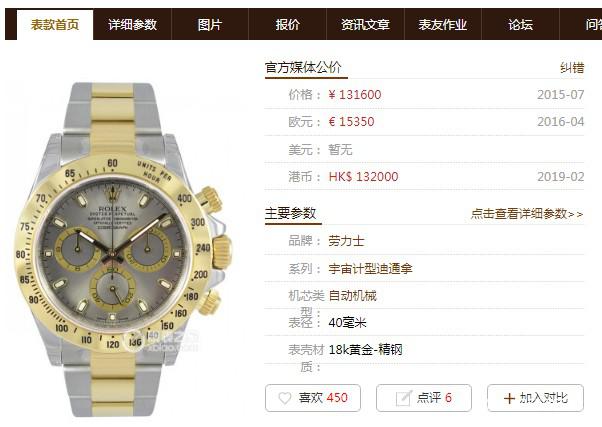Click the 纠错 link
This screenshot has height=427, width=602.
click(x=572, y=68)
